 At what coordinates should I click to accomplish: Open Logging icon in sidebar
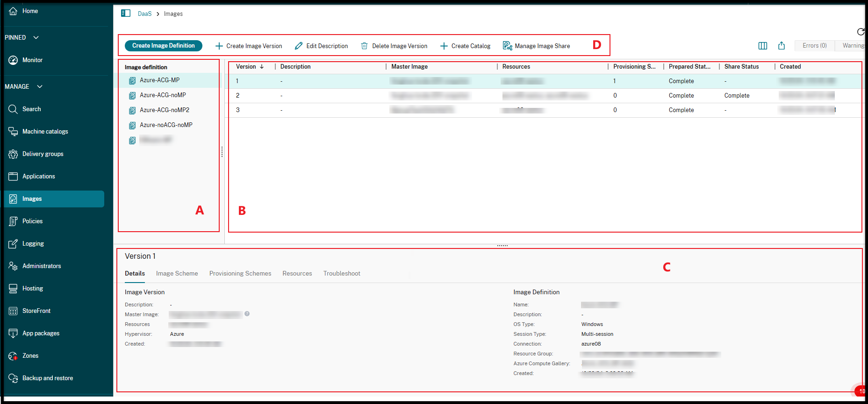click(x=13, y=243)
